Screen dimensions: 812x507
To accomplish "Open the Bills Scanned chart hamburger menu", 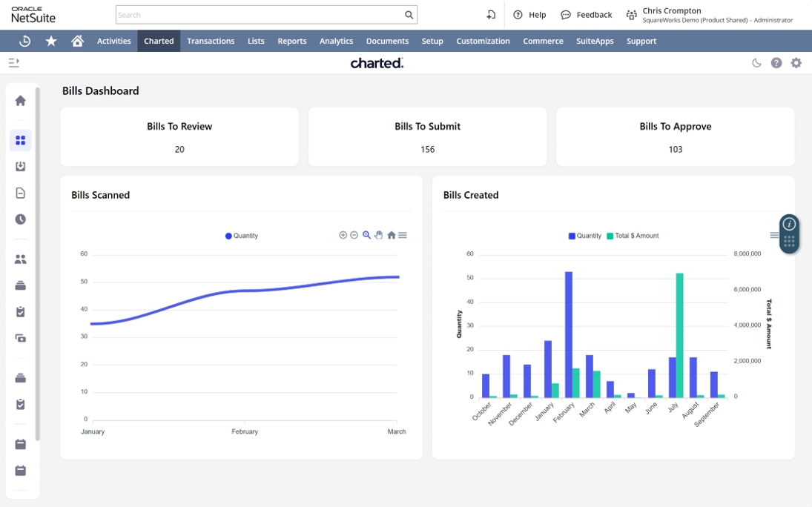I will click(x=403, y=235).
